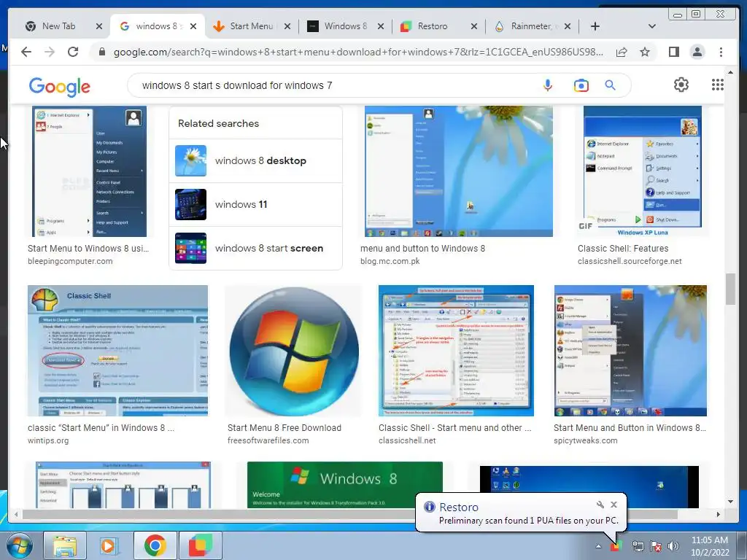Switch to the Start Menu tab
The height and width of the screenshot is (560, 747).
(252, 26)
